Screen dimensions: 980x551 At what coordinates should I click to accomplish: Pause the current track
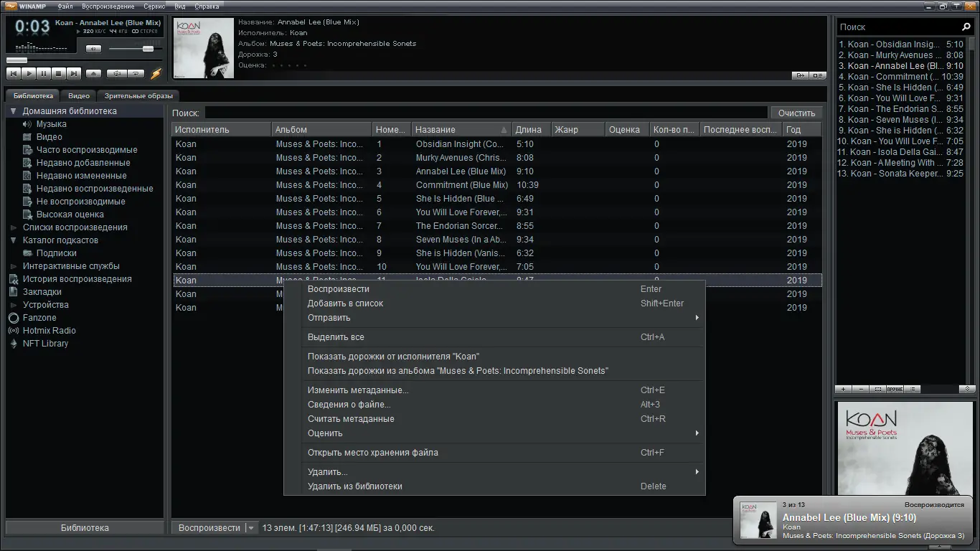43,73
